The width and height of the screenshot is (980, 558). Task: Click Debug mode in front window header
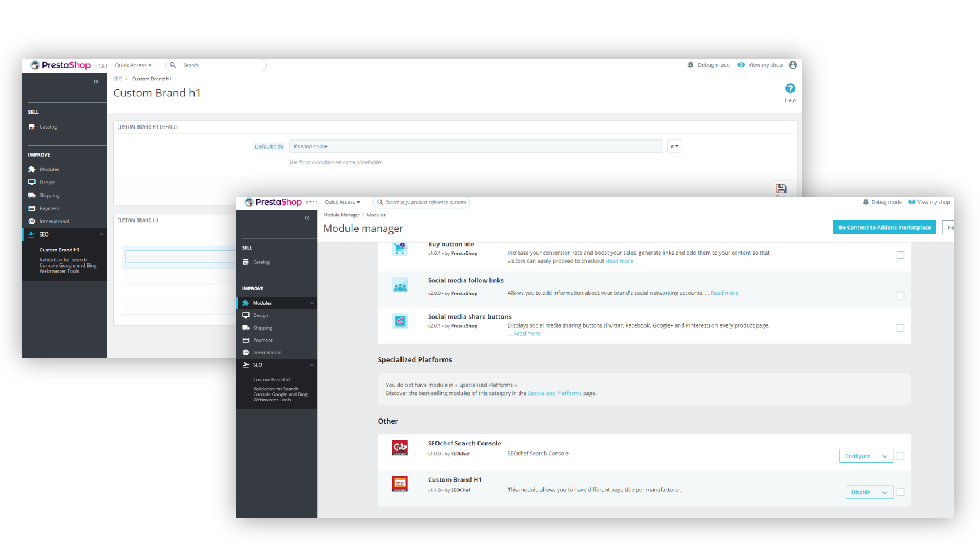(882, 202)
